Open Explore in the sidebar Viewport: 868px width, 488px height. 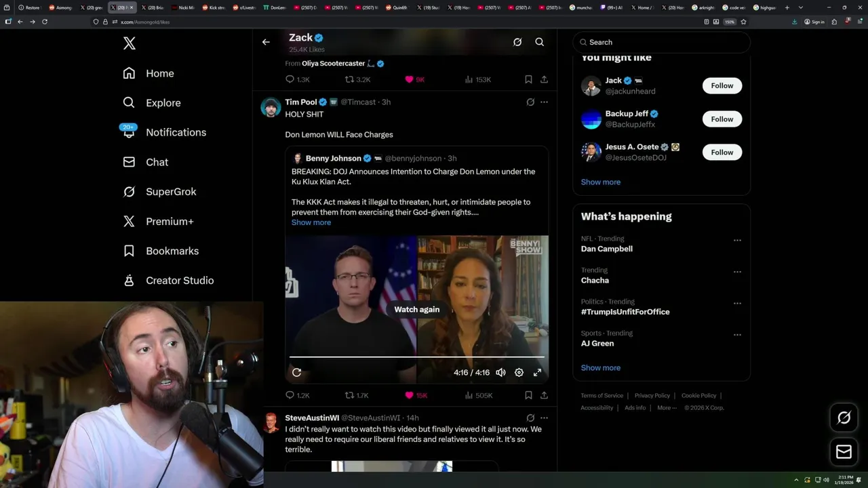click(x=152, y=103)
